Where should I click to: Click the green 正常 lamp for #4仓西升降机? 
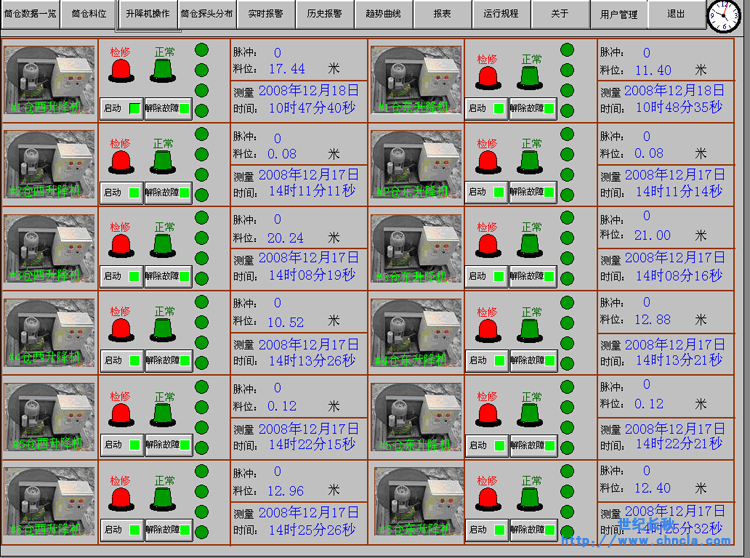pos(163,330)
